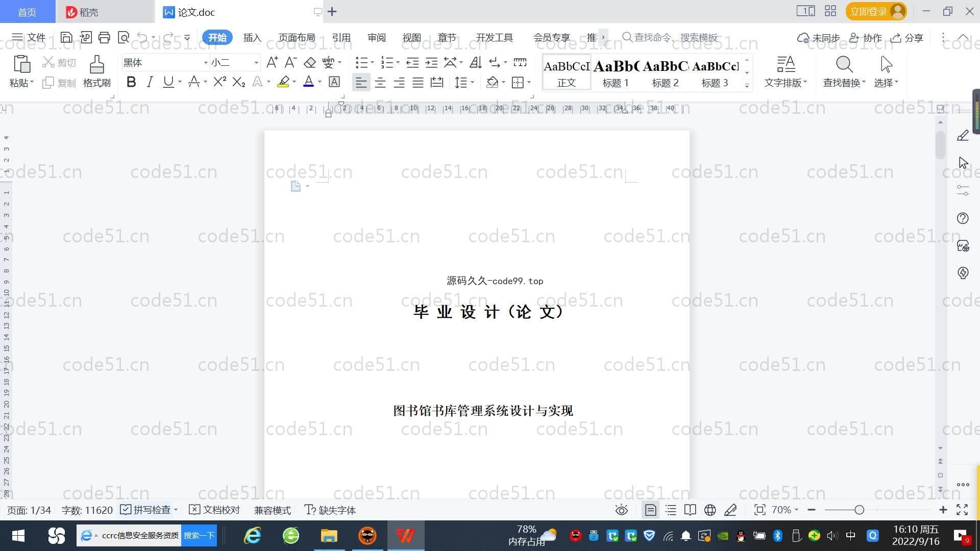This screenshot has height=551, width=980.
Task: Click the Paste clipboard icon
Action: point(21,64)
